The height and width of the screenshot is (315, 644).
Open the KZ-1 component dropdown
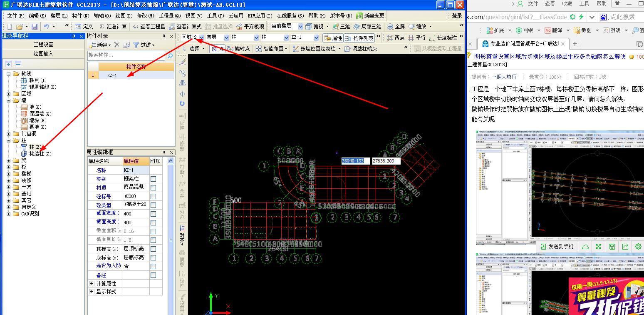[316, 37]
